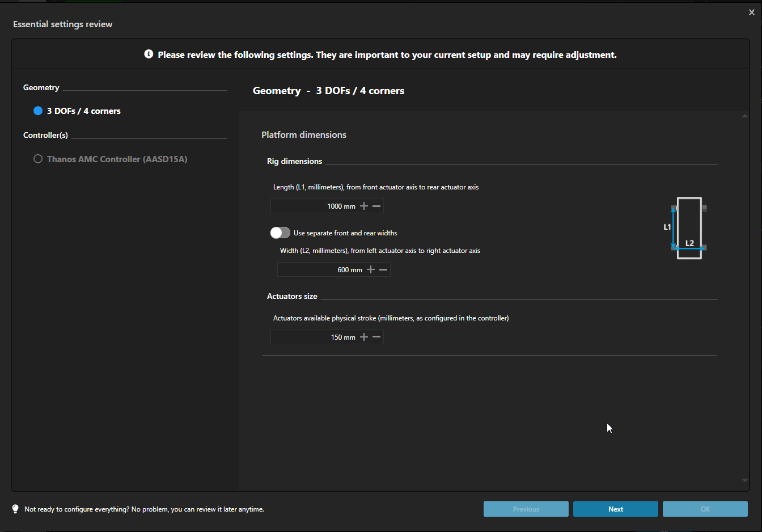Close the Essential settings review dialog
The height and width of the screenshot is (532, 762).
pyautogui.click(x=752, y=12)
